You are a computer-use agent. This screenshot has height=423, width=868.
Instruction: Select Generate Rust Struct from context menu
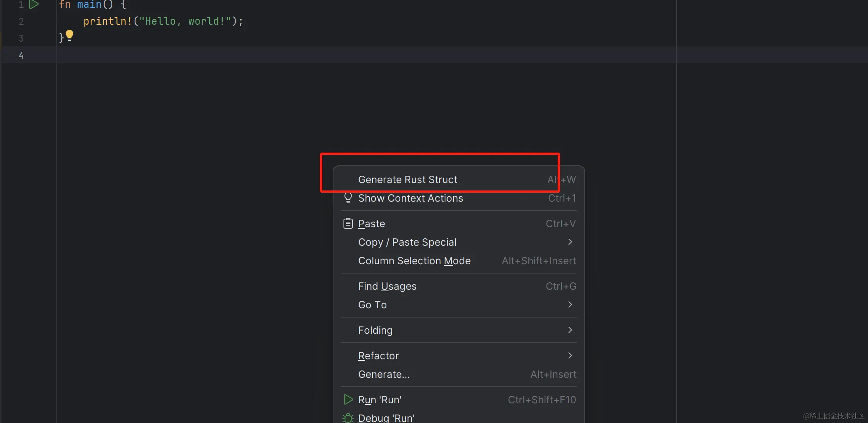click(x=408, y=180)
